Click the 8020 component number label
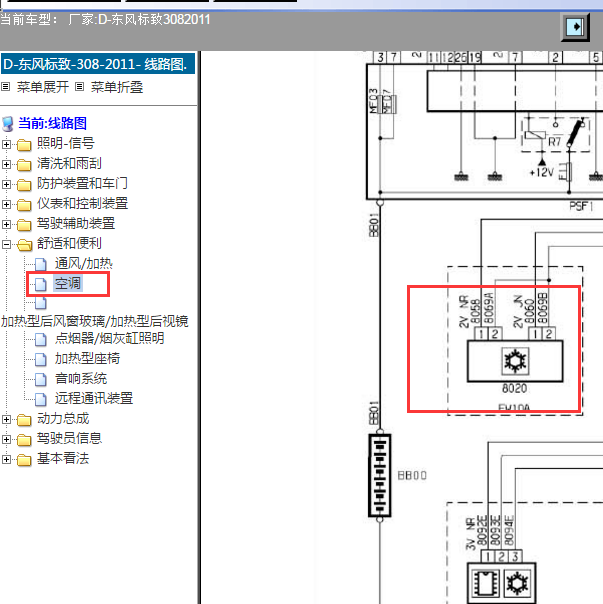 514,388
